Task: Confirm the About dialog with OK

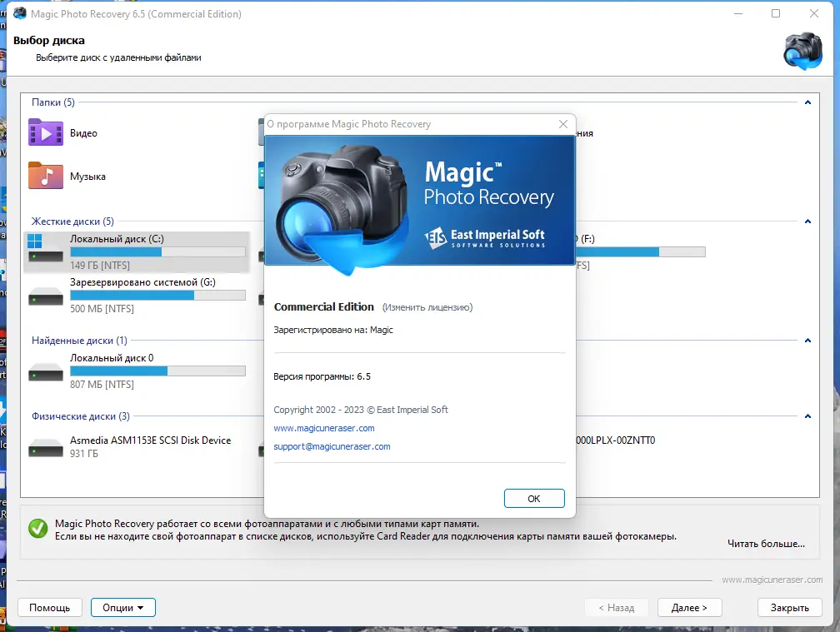Action: [x=534, y=498]
